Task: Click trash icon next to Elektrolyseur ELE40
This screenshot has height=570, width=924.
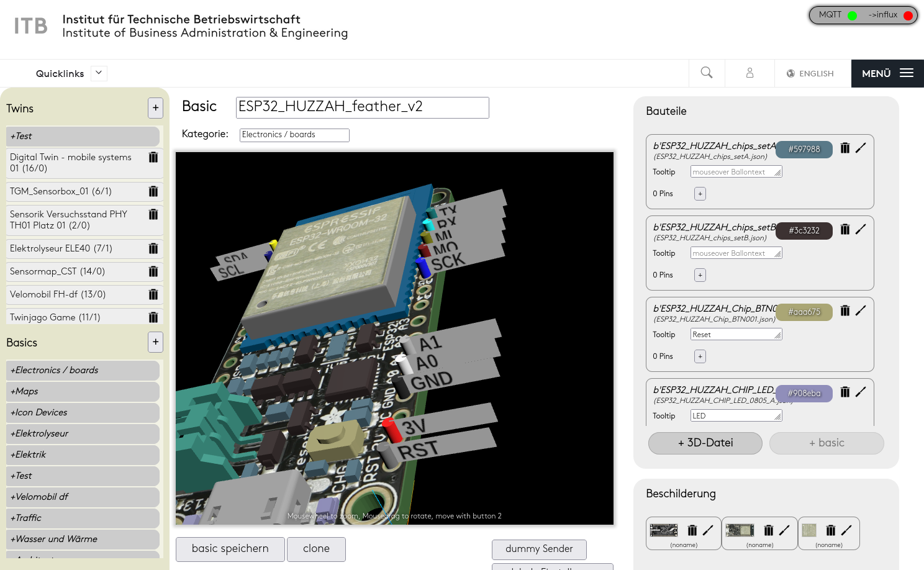Action: click(153, 249)
